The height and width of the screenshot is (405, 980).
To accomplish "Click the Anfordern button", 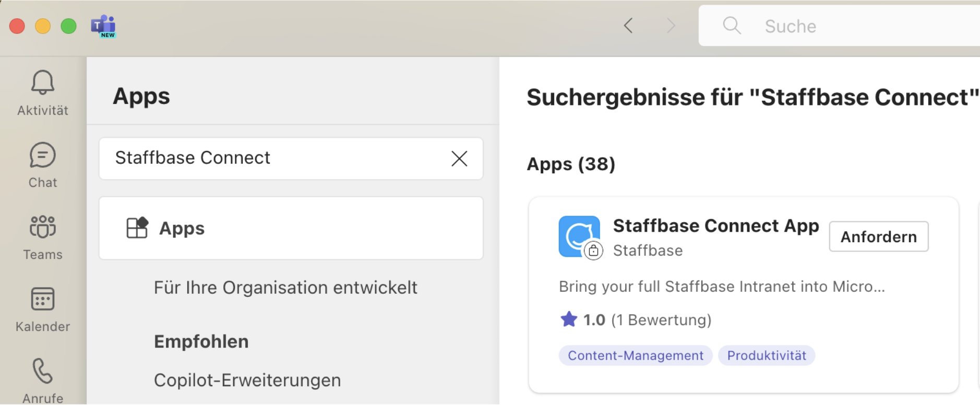I will 879,237.
